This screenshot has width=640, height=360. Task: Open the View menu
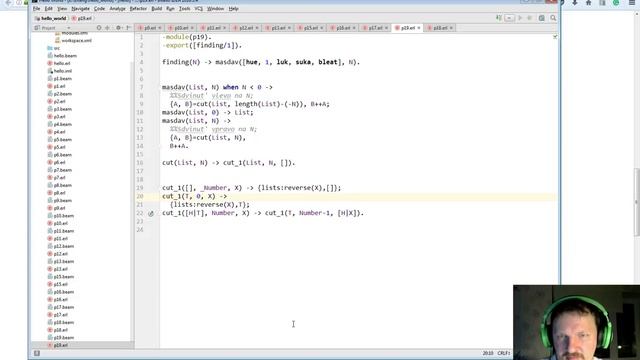pyautogui.click(x=62, y=9)
